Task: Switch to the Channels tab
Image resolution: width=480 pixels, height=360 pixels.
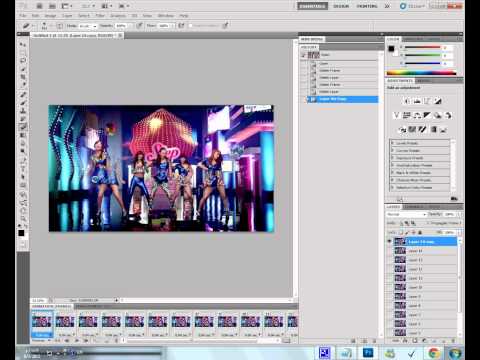Action: 414,207
